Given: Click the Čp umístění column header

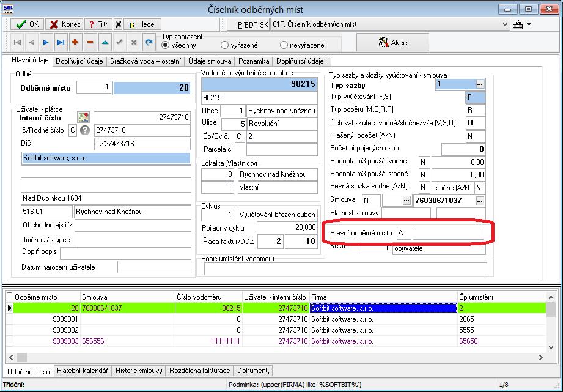Looking at the screenshot, I should [502, 297].
